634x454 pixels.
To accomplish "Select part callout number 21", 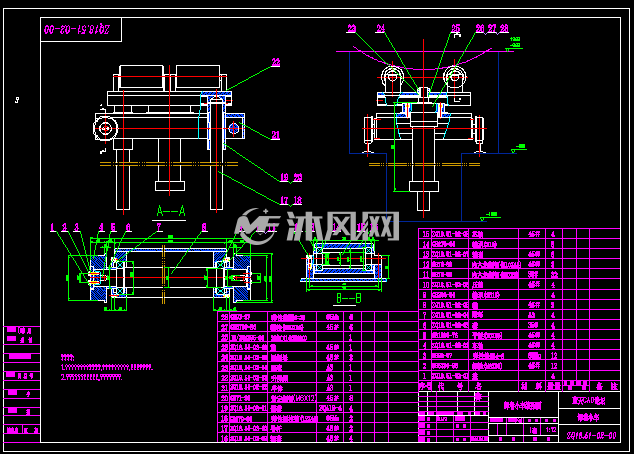I will pos(275,135).
